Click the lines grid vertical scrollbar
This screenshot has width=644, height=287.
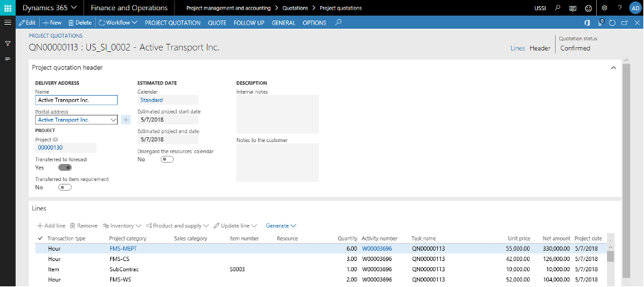pos(610,256)
